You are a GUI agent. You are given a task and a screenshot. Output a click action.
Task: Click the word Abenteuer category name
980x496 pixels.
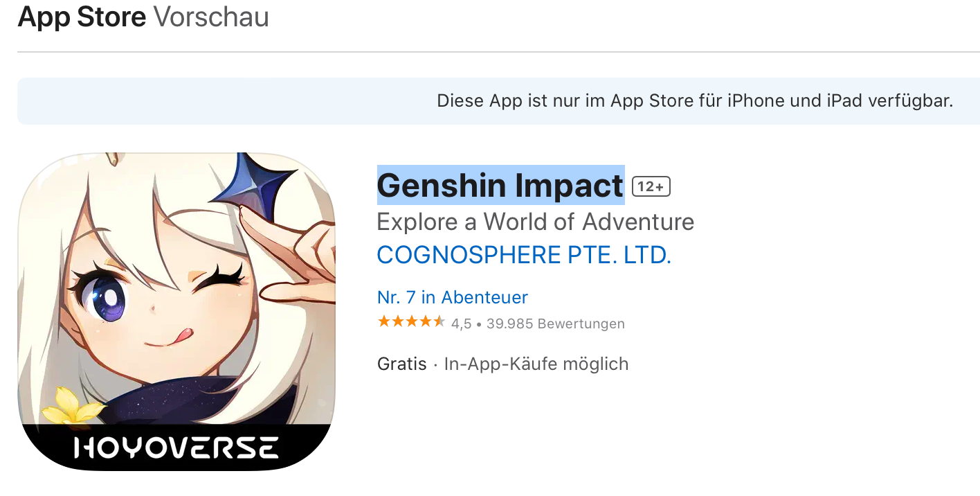[x=484, y=297]
